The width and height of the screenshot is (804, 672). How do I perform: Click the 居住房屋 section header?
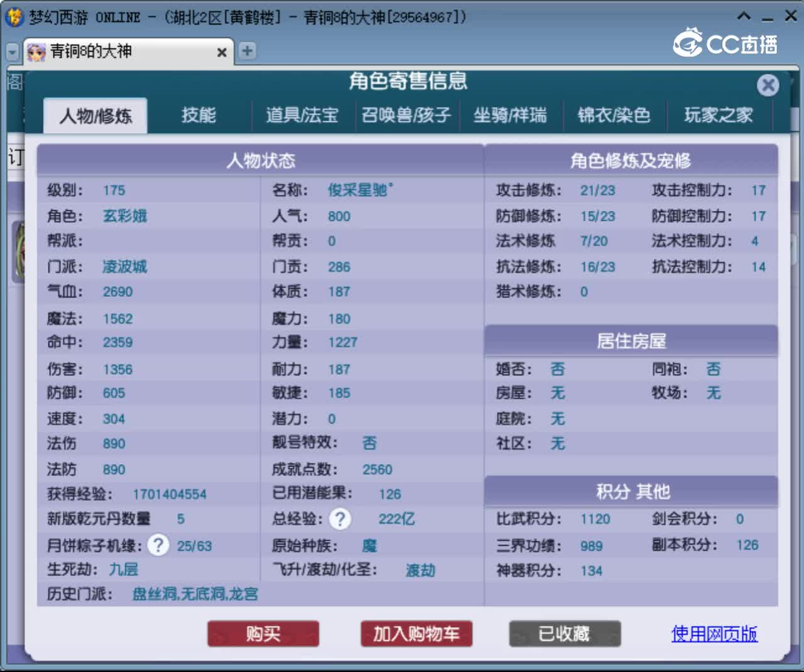pos(631,341)
